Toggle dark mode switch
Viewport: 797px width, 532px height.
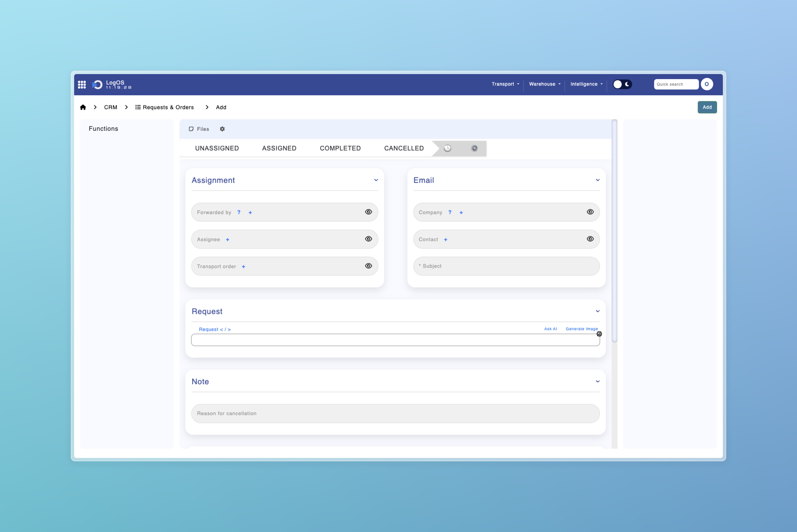[622, 84]
